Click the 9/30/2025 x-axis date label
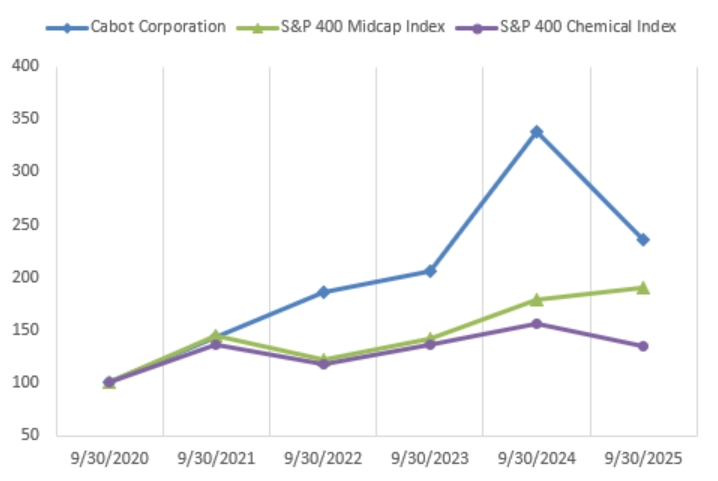This screenshot has height=481, width=718. pyautogui.click(x=643, y=459)
